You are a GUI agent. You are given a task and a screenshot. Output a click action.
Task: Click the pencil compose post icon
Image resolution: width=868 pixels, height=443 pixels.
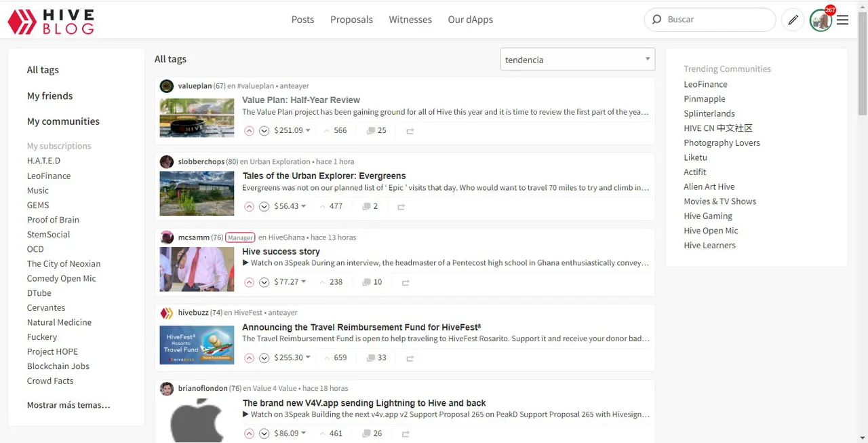792,20
